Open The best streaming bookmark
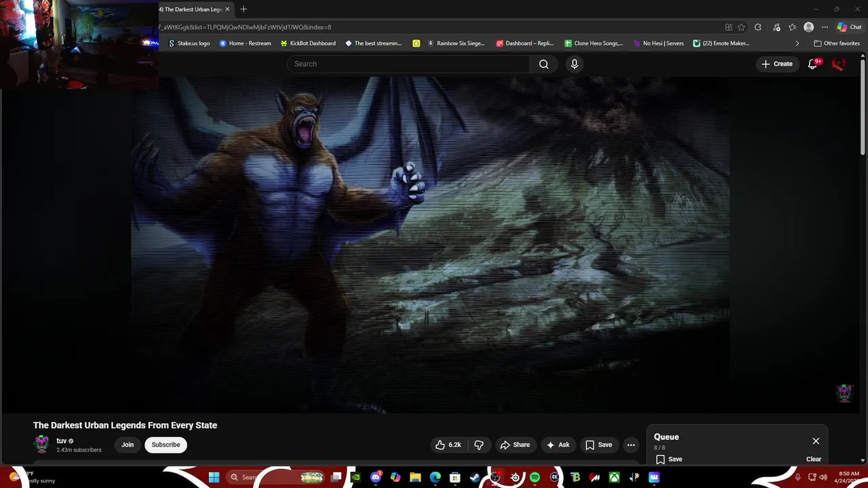The width and height of the screenshot is (868, 488). click(374, 43)
